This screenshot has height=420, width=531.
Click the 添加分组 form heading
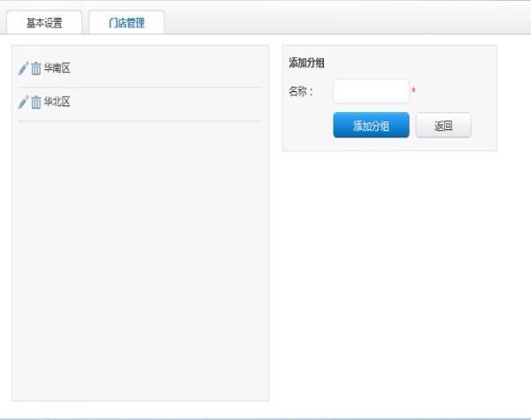[x=308, y=63]
